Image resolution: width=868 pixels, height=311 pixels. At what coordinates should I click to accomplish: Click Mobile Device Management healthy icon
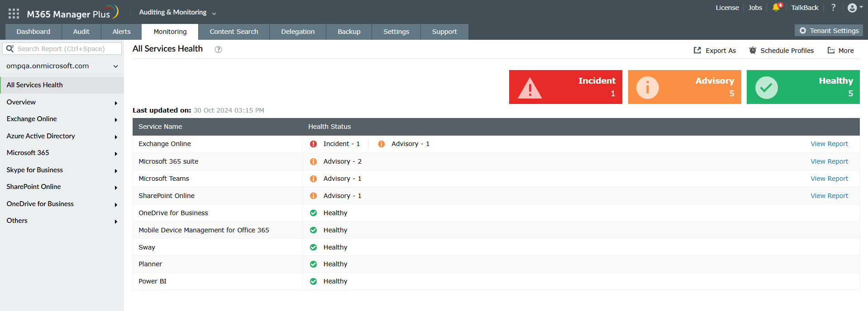[x=313, y=230]
